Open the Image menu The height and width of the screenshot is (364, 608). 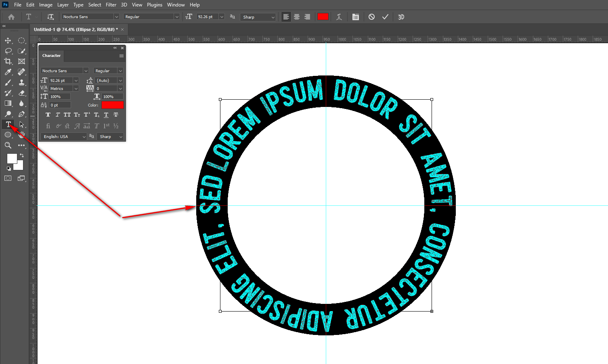46,5
